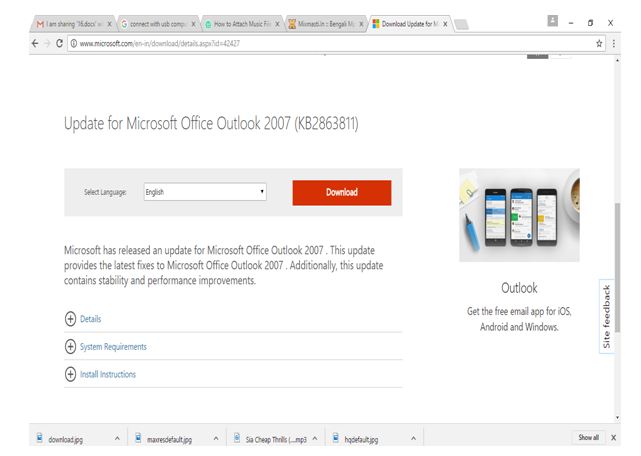Click the Outlook heading in sidebar
This screenshot has width=641, height=456.
click(519, 288)
